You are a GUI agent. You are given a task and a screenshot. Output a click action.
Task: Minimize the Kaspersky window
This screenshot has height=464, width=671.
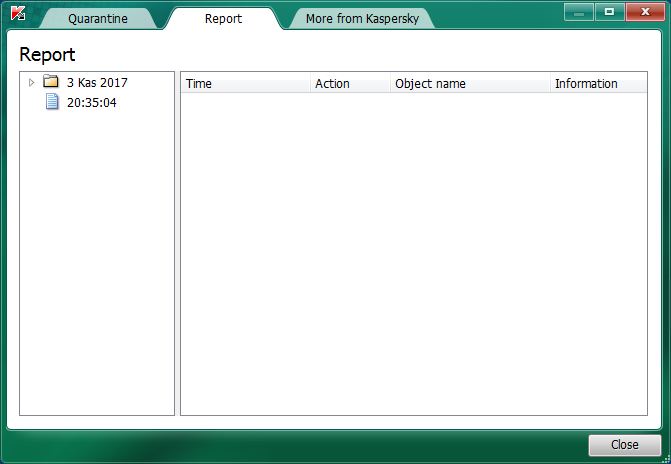(579, 12)
